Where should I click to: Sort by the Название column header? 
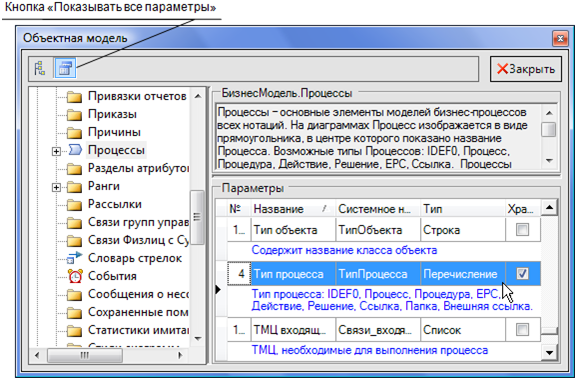(x=293, y=209)
